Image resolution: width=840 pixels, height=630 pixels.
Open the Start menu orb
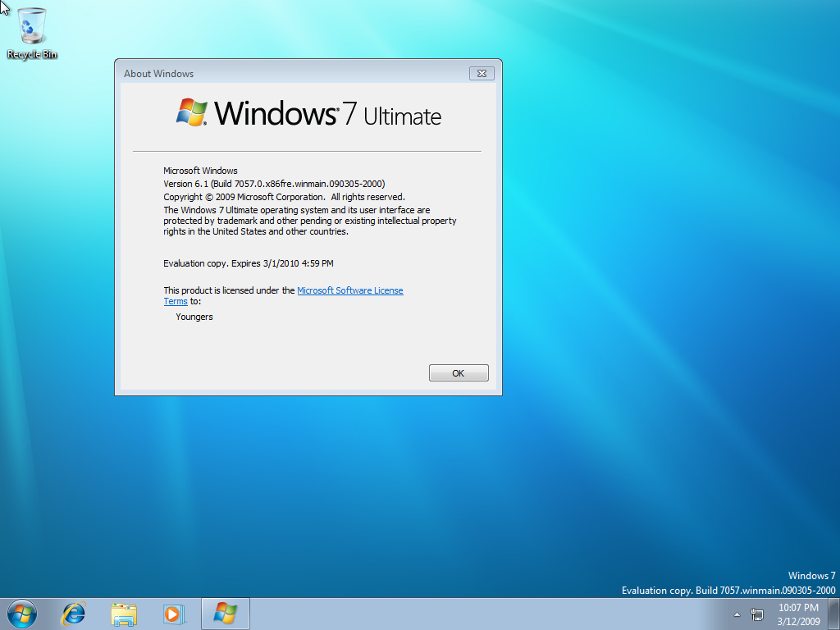pyautogui.click(x=22, y=614)
